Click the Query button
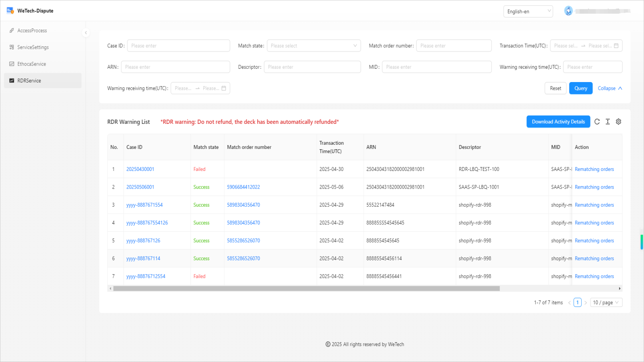 click(x=580, y=88)
